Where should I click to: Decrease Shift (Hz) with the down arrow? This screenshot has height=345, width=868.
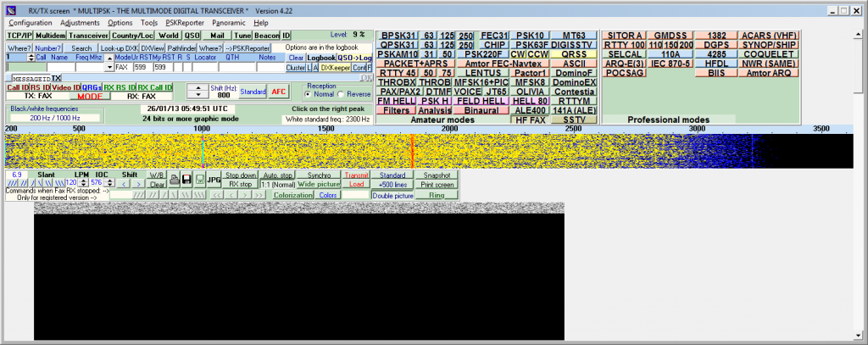pos(198,95)
